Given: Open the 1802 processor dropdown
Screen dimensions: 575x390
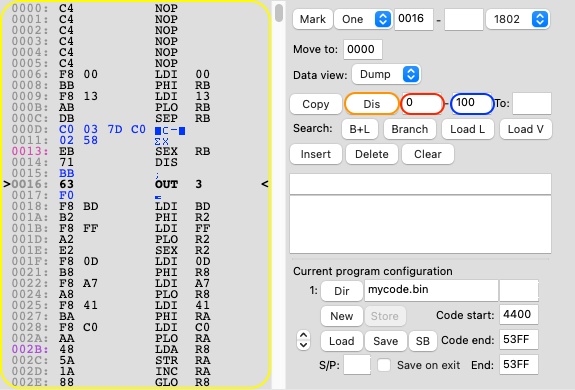Looking at the screenshot, I should point(517,19).
